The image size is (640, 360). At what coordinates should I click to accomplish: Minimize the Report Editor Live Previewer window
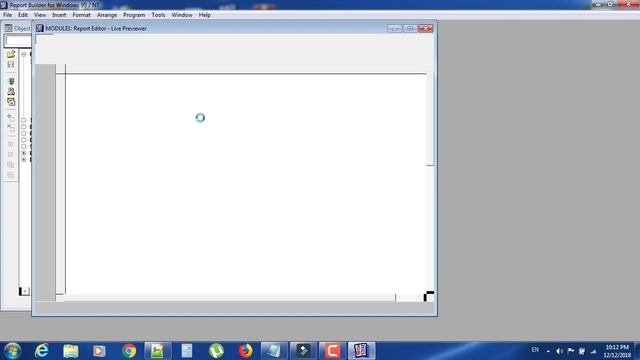tap(395, 28)
